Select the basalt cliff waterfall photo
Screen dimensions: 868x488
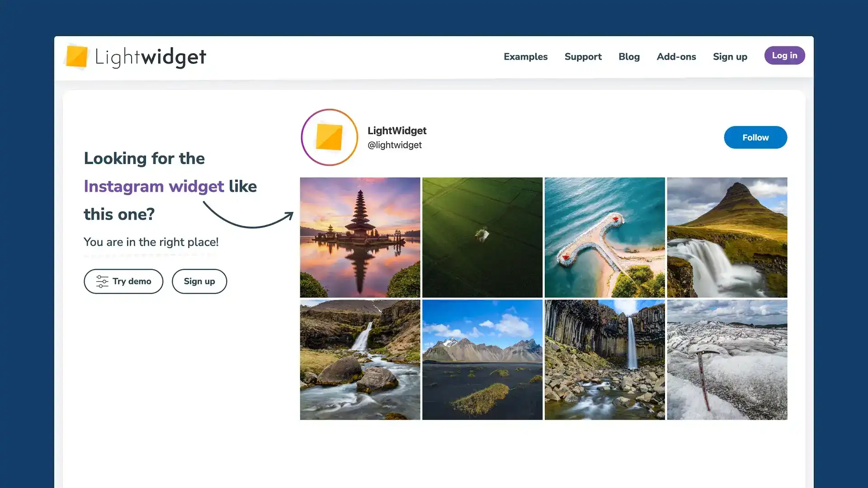click(605, 359)
